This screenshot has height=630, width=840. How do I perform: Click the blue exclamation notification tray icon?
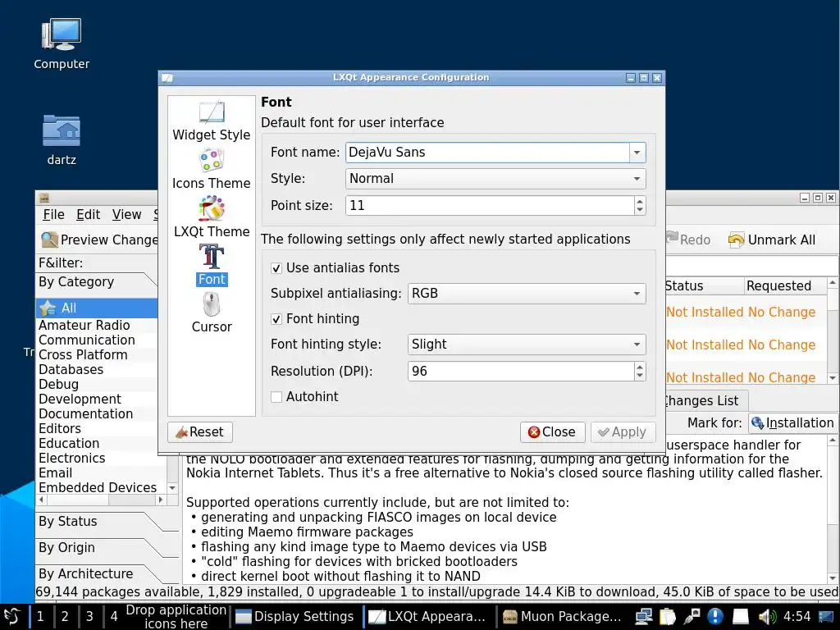715,617
